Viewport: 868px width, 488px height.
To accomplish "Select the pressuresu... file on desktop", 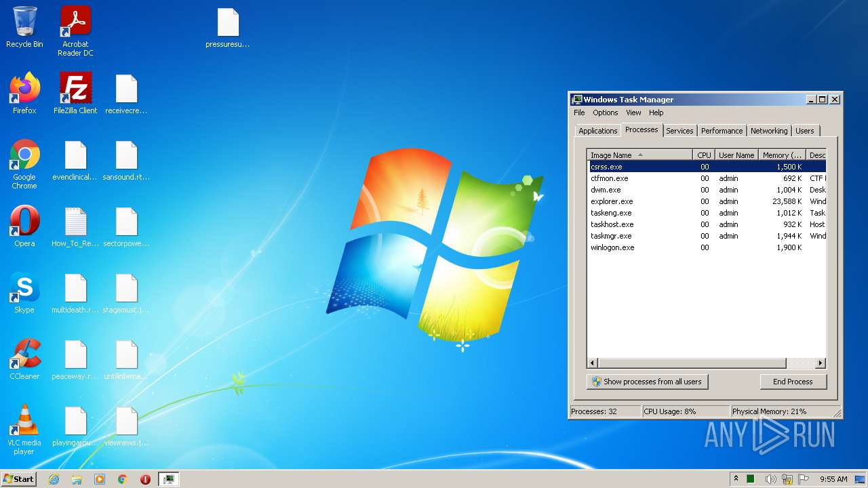I will [228, 28].
